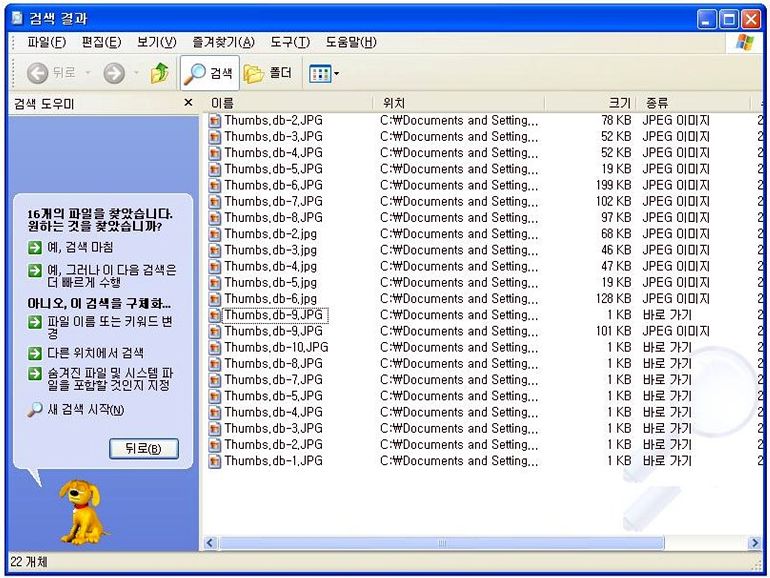Open the Forward button history dropdown arrow
The image size is (770, 578).
[x=136, y=73]
